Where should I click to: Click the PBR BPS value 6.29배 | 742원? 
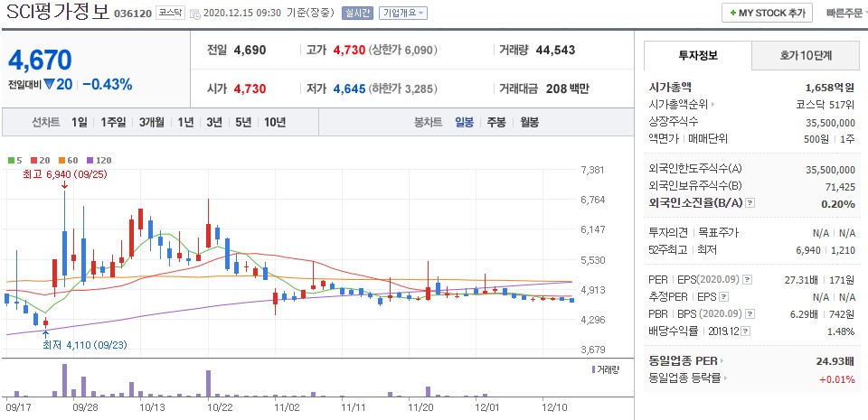pyautogui.click(x=822, y=314)
